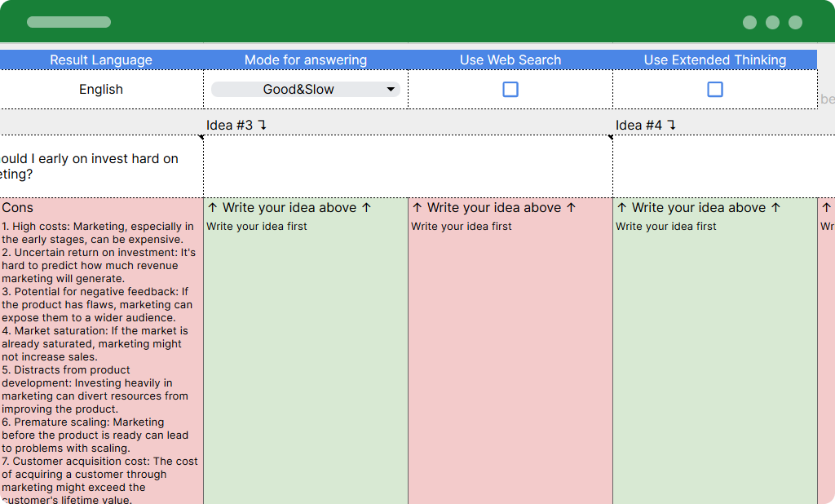Select the English result language cell
835x504 pixels.
(101, 89)
